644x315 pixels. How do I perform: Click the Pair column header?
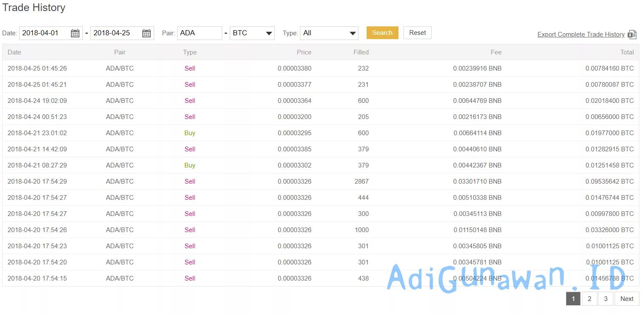[x=120, y=52]
